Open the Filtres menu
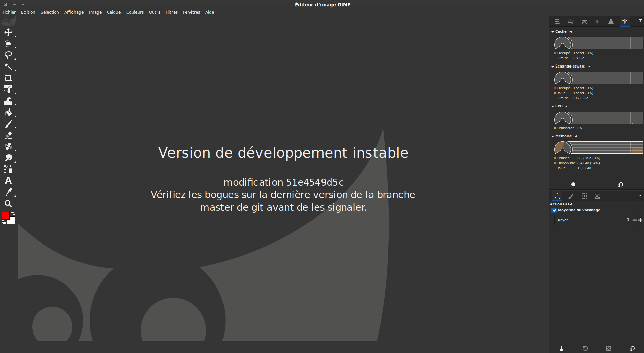This screenshot has height=353, width=644. pos(171,12)
